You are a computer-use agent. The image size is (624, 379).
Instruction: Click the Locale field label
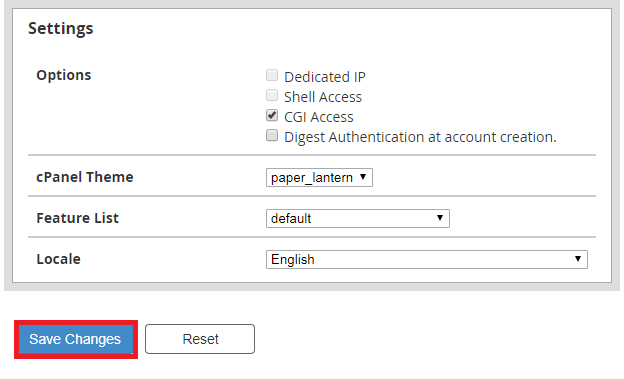(x=58, y=259)
